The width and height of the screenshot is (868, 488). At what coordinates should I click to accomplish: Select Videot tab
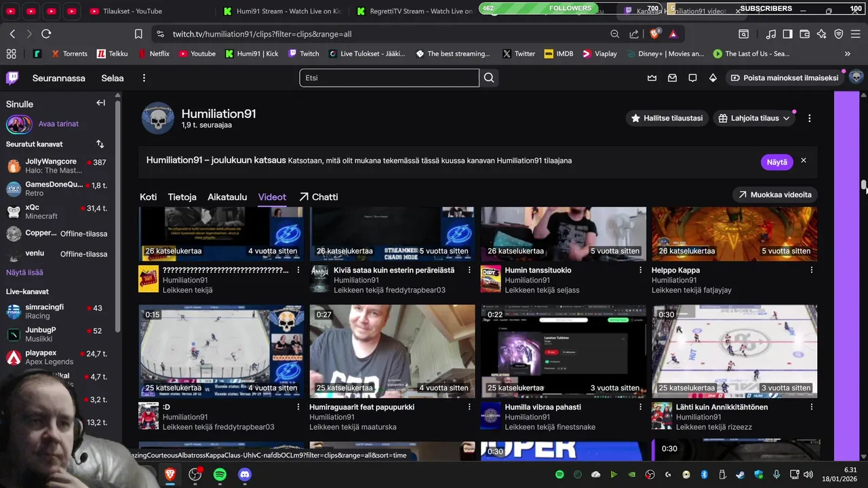point(272,197)
